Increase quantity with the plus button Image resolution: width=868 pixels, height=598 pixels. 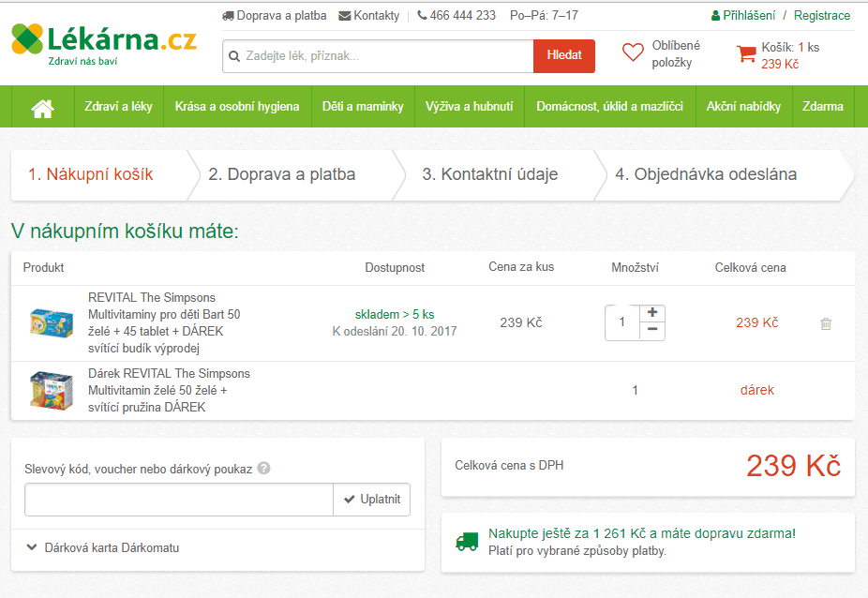pyautogui.click(x=652, y=313)
